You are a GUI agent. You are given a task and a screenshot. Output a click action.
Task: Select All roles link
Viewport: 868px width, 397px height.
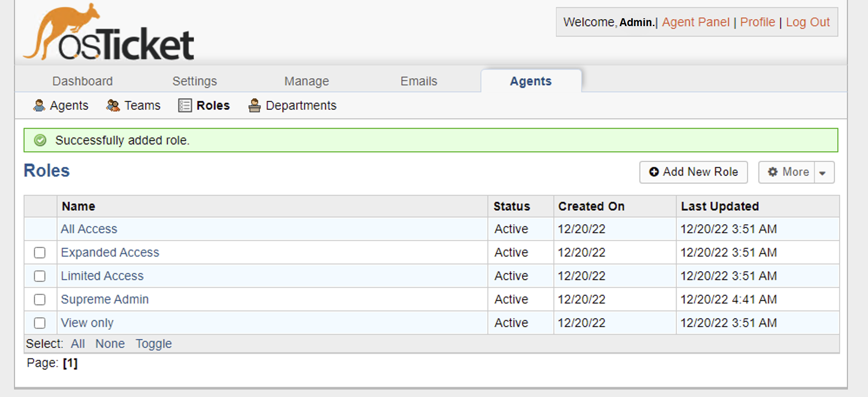[78, 344]
